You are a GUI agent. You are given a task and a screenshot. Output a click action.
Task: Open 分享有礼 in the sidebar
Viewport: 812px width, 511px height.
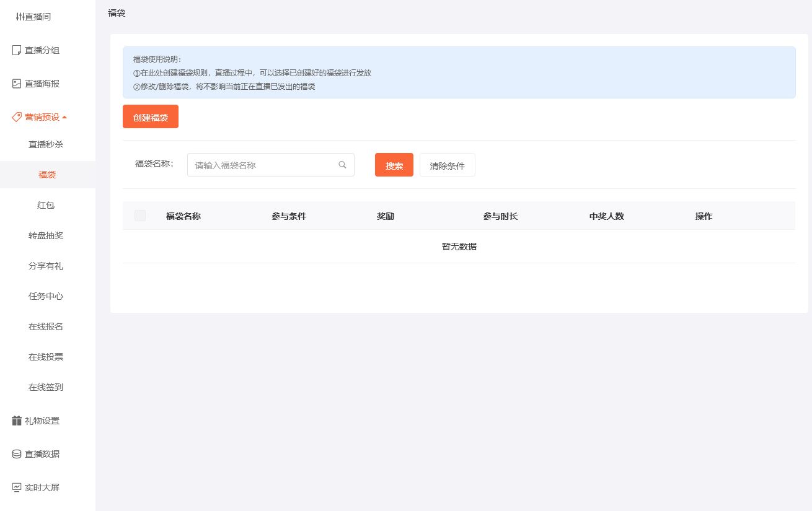tap(46, 266)
